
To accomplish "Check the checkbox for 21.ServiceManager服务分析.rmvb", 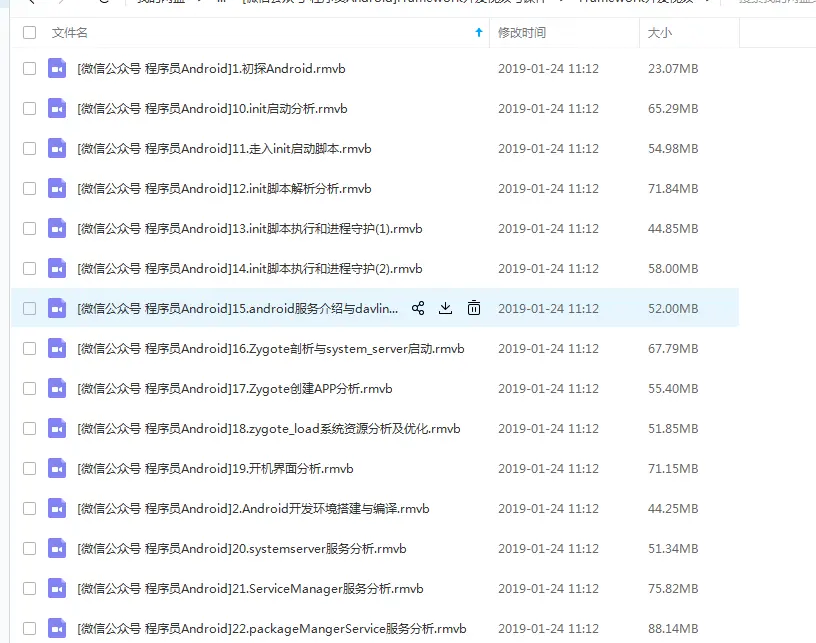I will (29, 588).
